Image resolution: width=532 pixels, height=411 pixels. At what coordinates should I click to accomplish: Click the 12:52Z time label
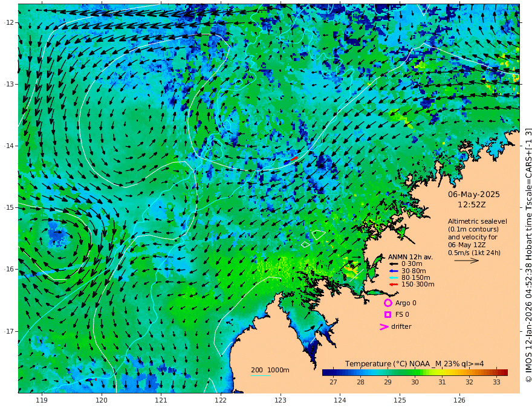(472, 205)
